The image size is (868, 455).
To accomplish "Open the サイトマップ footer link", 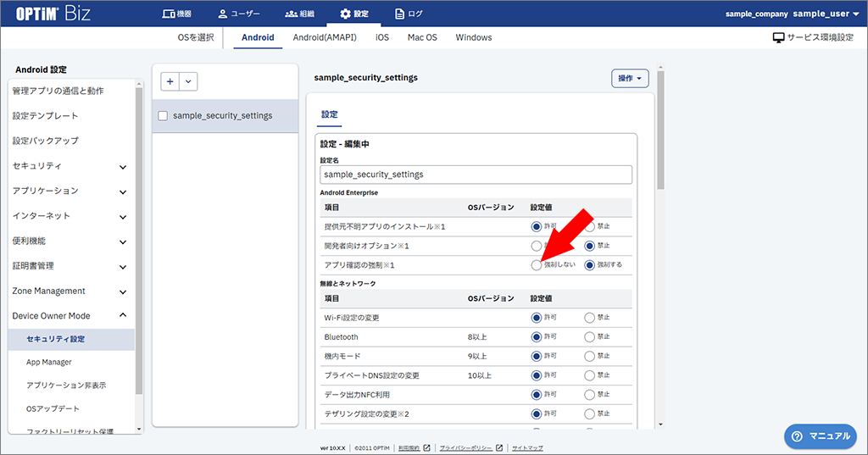I will click(527, 448).
